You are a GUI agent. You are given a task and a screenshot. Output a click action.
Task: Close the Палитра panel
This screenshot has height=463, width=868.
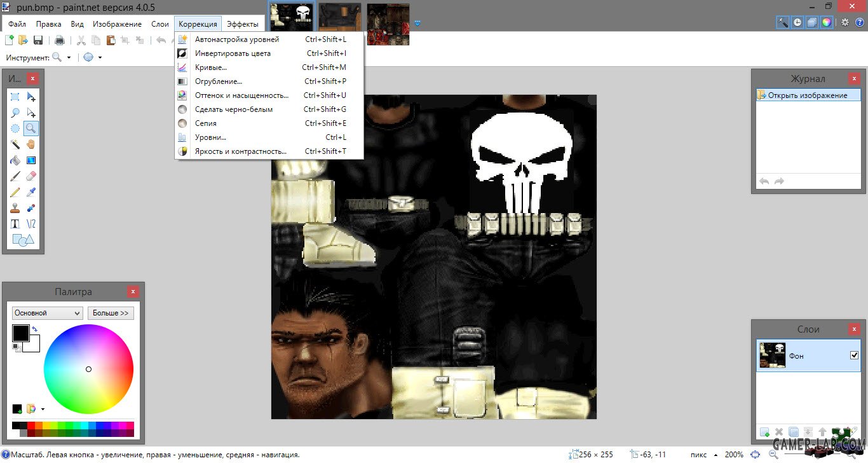tap(133, 292)
